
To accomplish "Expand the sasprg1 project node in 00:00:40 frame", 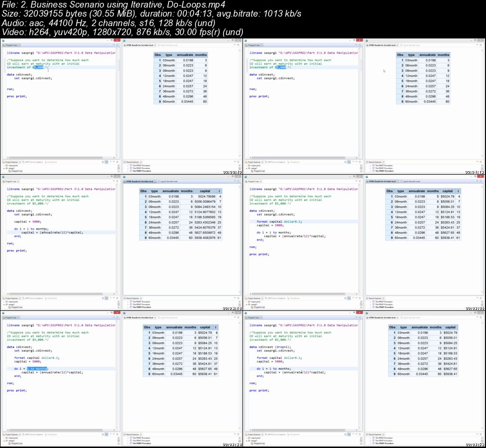I will tap(4, 168).
